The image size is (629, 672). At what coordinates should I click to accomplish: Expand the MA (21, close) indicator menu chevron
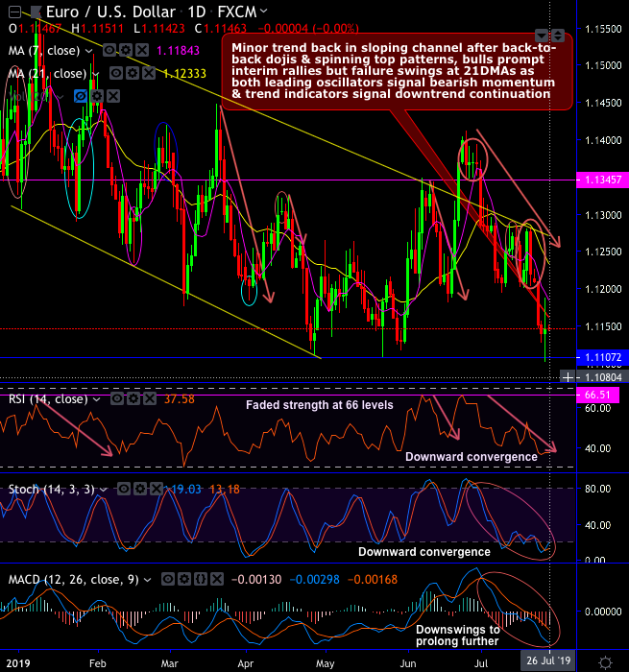click(x=96, y=74)
